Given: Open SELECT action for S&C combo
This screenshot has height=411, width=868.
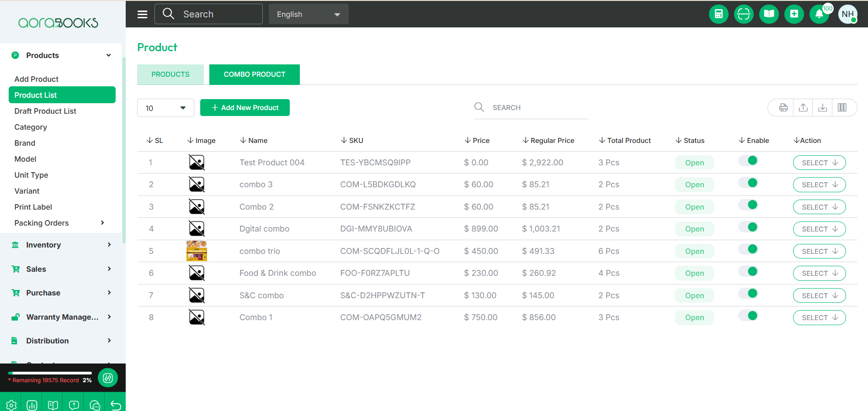Looking at the screenshot, I should pyautogui.click(x=820, y=295).
